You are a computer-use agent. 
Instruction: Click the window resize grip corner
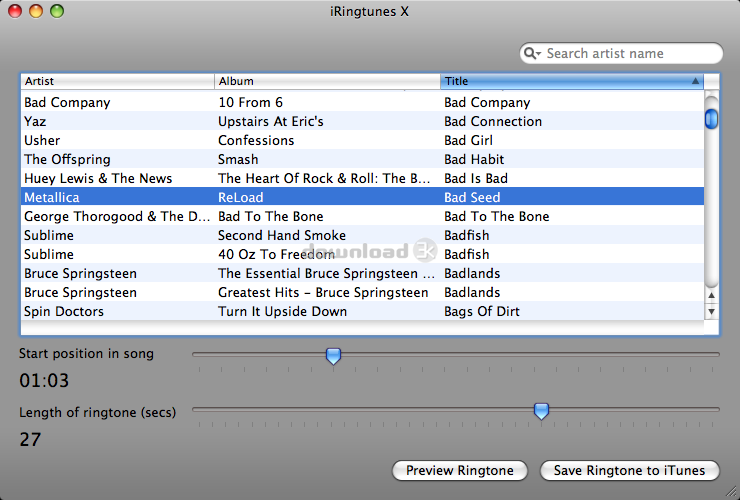coord(732,492)
